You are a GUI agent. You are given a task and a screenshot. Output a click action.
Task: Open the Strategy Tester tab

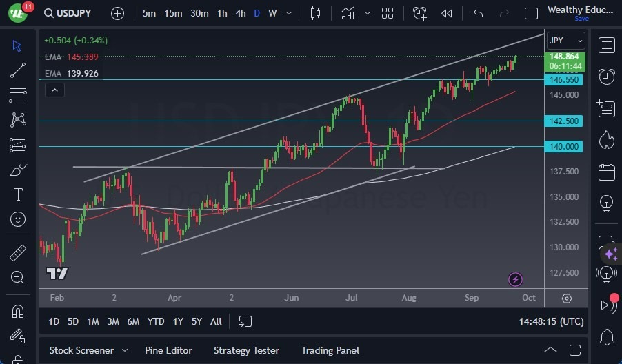tap(246, 350)
